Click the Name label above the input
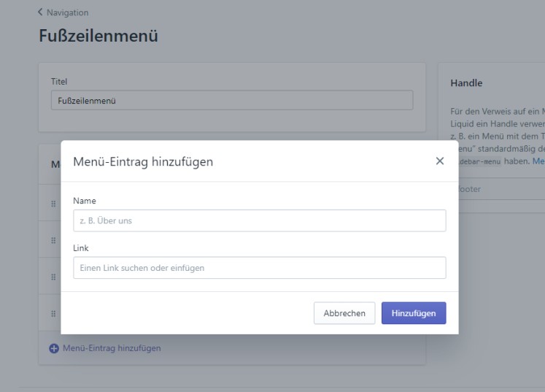The image size is (545, 392). coord(85,201)
